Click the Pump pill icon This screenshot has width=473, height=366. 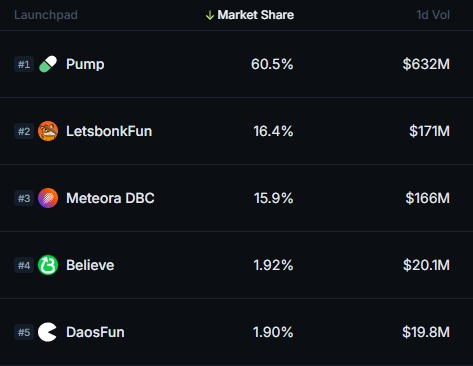pos(48,64)
